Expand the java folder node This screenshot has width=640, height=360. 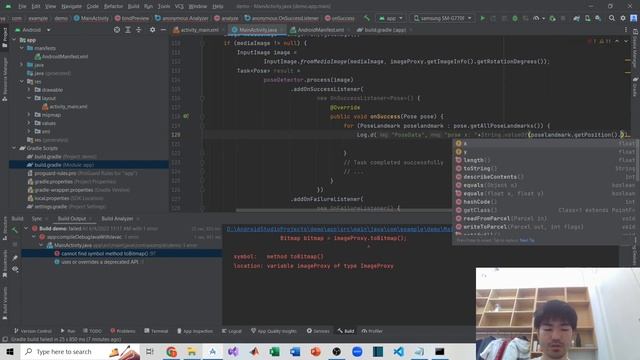pos(22,65)
